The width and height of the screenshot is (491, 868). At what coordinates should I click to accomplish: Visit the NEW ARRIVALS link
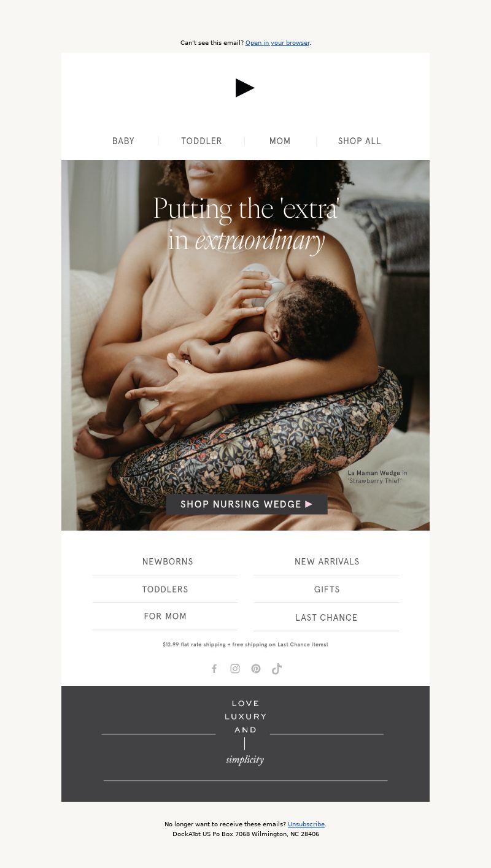point(327,562)
